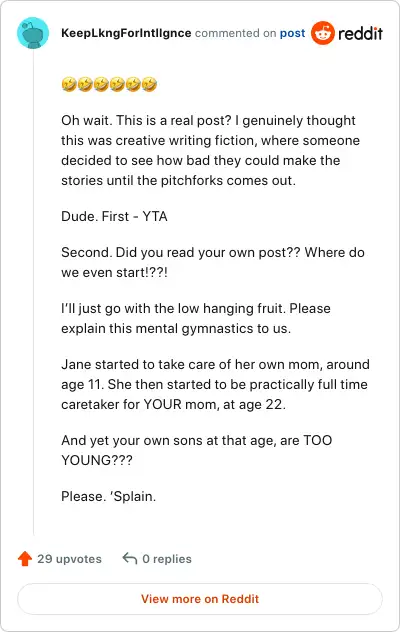The image size is (400, 632).
Task: Click the last laughing emoji in row
Action: [x=149, y=84]
